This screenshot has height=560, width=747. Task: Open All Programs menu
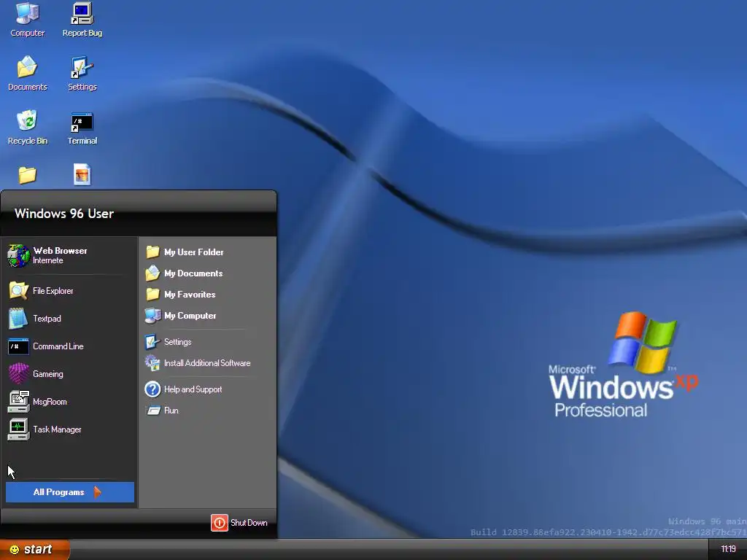[x=69, y=492]
